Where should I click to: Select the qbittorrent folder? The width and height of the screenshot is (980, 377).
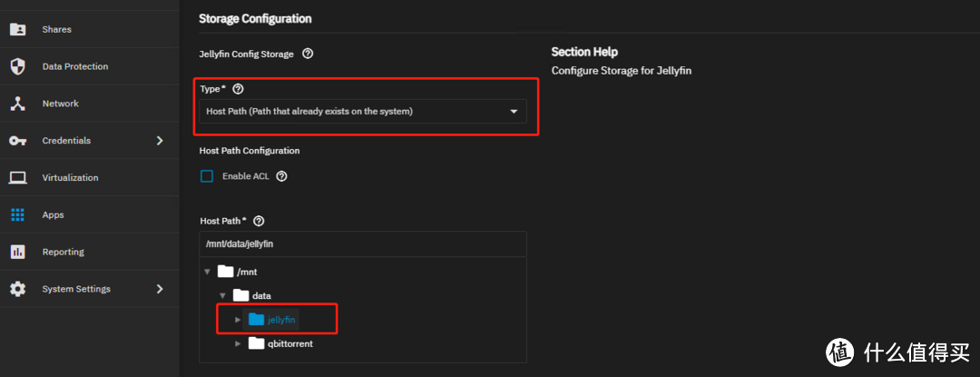coord(289,343)
